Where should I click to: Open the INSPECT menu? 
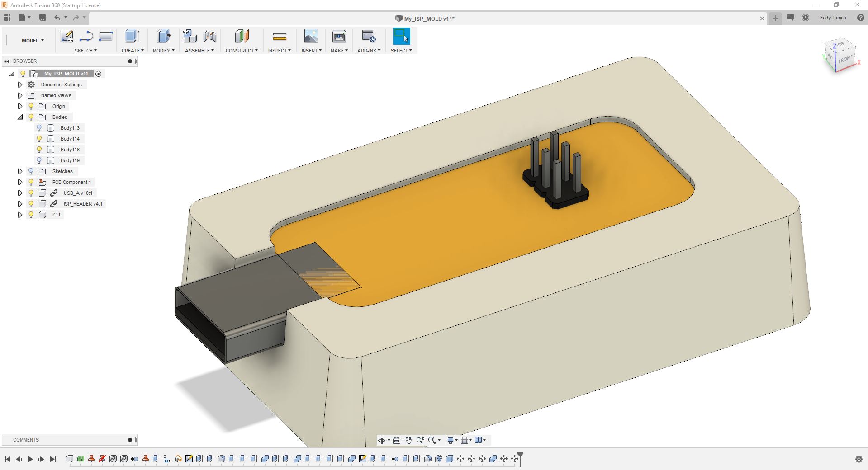pos(279,51)
